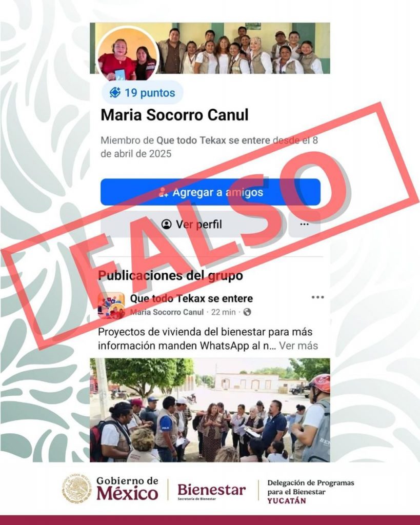Click the group avatar icon on the post

click(111, 306)
